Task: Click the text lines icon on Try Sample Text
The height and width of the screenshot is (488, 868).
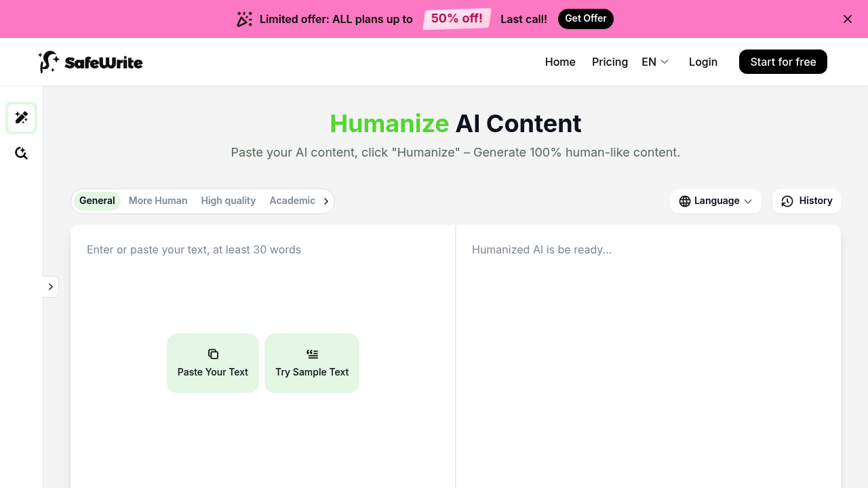Action: pyautogui.click(x=312, y=354)
